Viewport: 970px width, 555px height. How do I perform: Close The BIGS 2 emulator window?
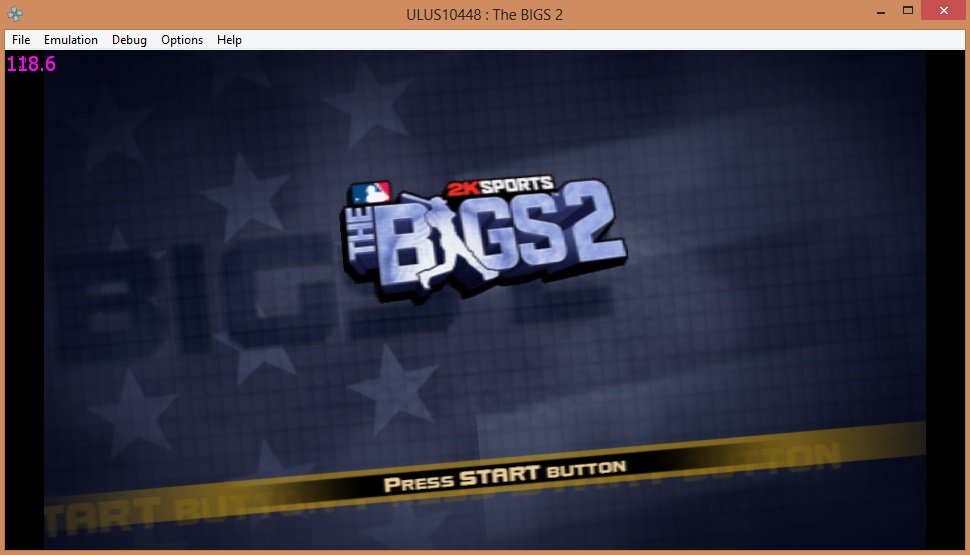[944, 11]
